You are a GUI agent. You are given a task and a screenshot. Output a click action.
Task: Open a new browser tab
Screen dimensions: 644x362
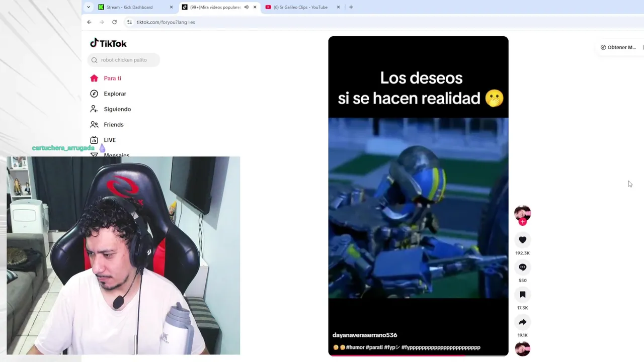(x=351, y=7)
